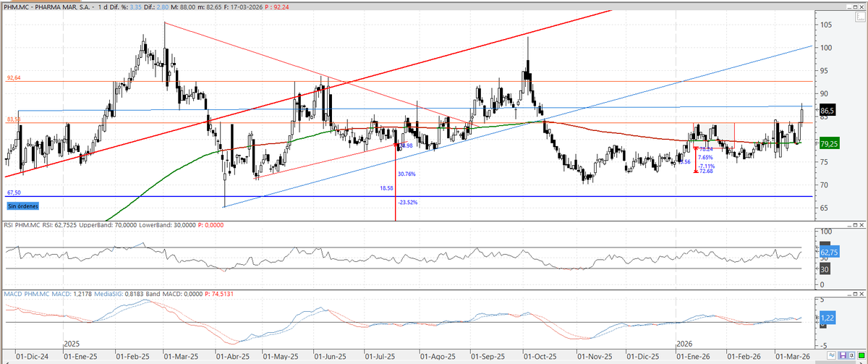Click the 01-Dic-24 date on time axis
Viewport: 868px width, 364px height.
(32, 357)
